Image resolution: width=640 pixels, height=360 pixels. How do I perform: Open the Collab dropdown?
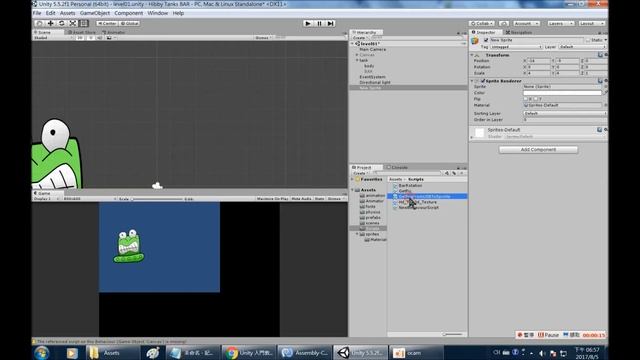pyautogui.click(x=482, y=23)
